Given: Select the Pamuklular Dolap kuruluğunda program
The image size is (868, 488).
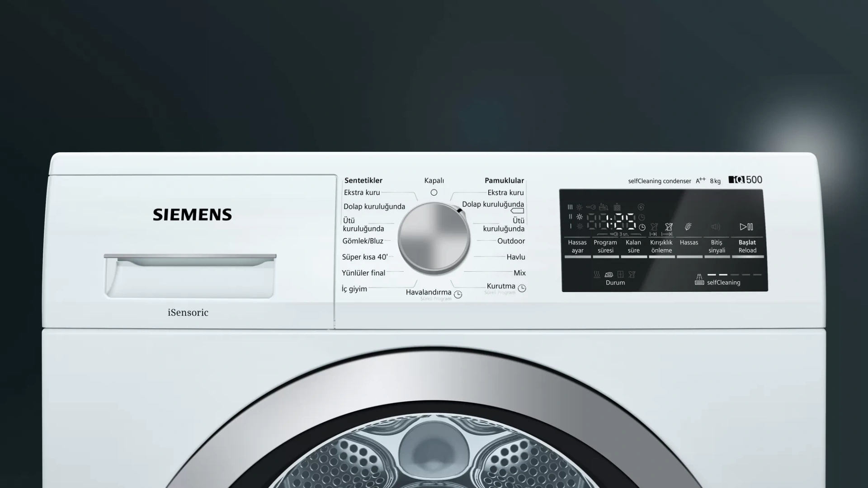Looking at the screenshot, I should [x=493, y=204].
